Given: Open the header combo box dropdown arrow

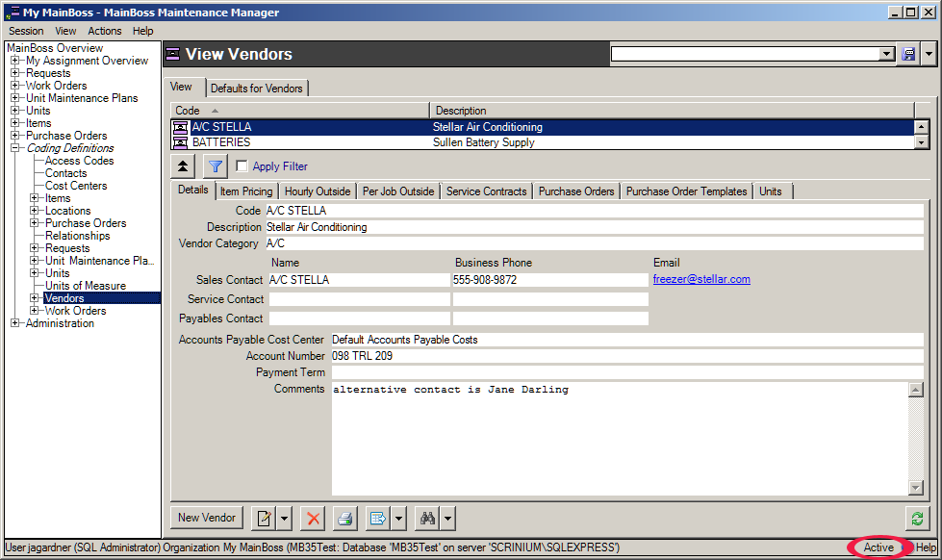Looking at the screenshot, I should (887, 54).
